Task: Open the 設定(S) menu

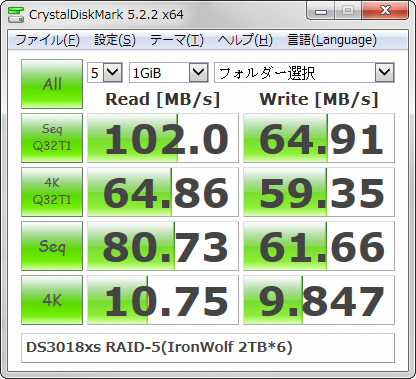Action: pos(115,40)
